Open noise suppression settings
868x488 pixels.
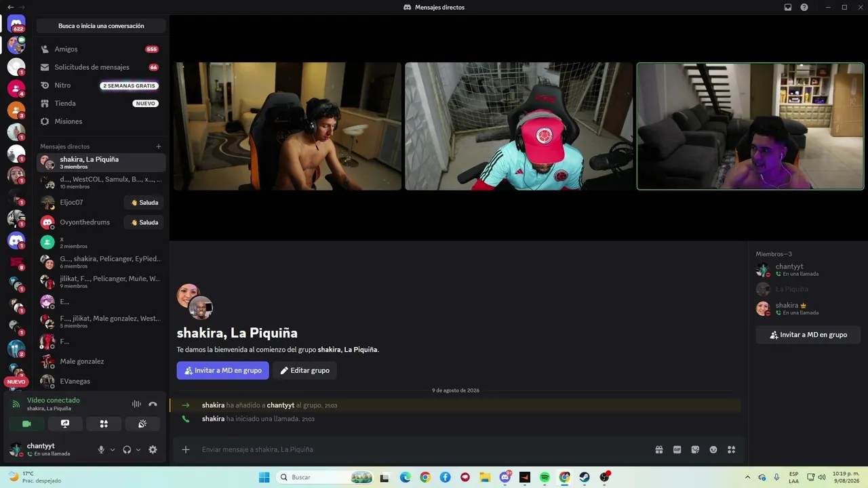136,404
